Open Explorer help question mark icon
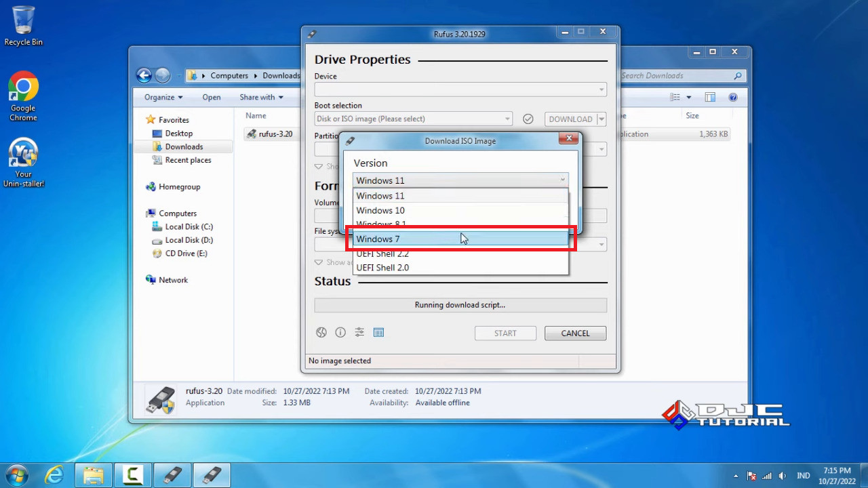Viewport: 868px width, 488px height. [x=733, y=97]
